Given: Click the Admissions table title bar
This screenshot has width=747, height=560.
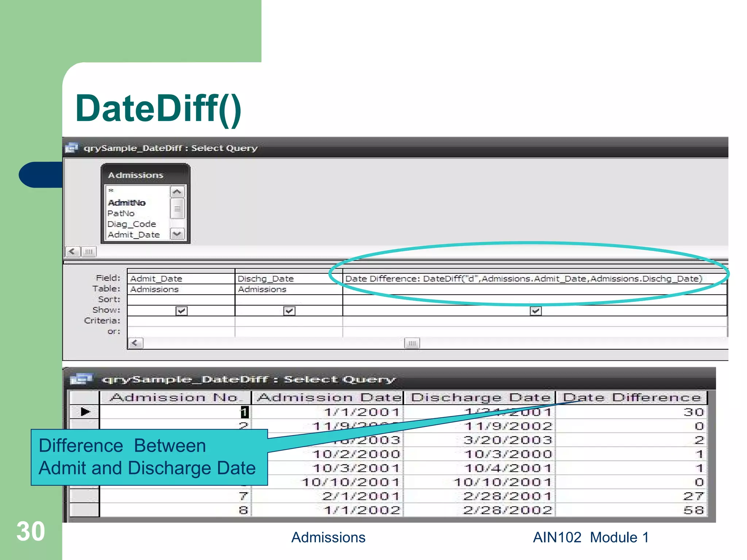Looking at the screenshot, I should point(145,175).
